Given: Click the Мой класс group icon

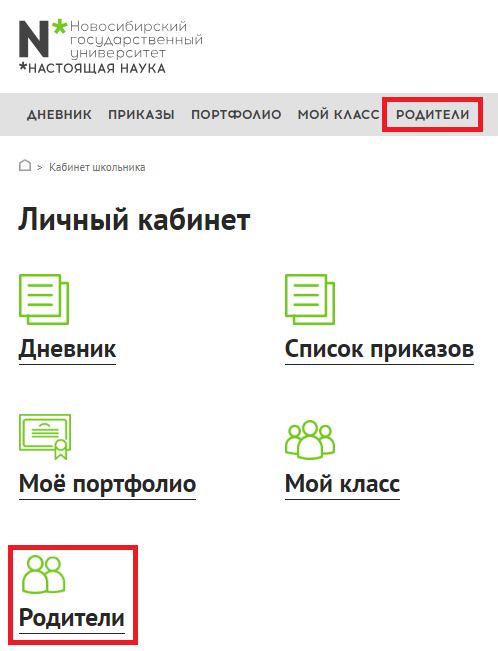Looking at the screenshot, I should (x=310, y=440).
